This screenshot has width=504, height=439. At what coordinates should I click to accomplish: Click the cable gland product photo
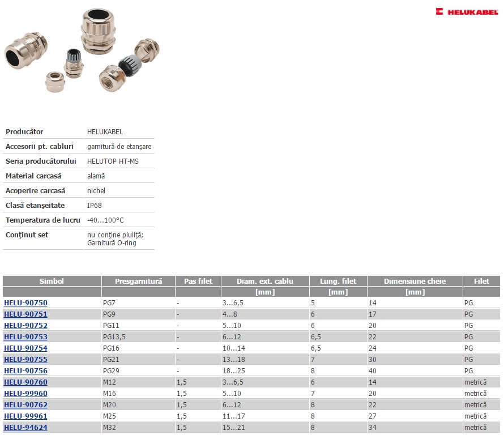pyautogui.click(x=82, y=50)
